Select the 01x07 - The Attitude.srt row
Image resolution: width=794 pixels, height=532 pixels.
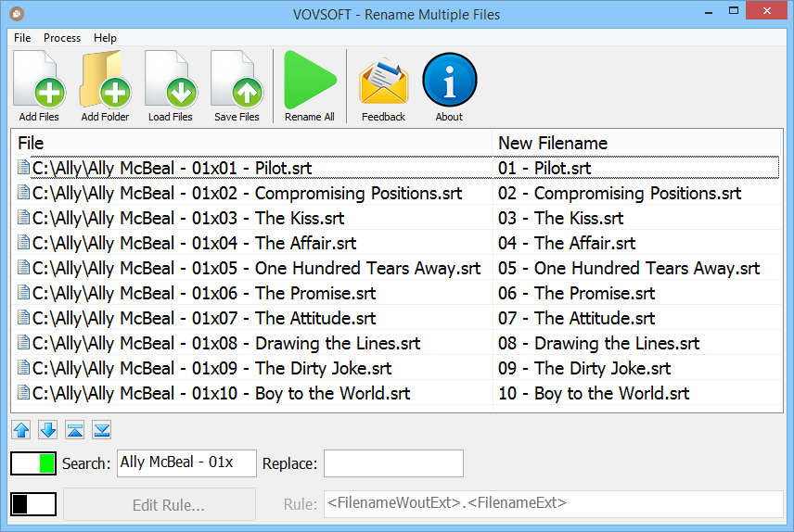[x=395, y=318]
